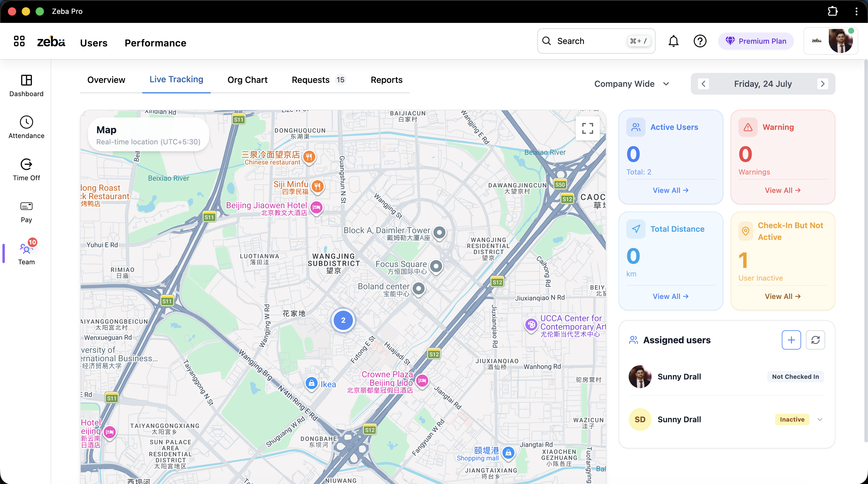The image size is (868, 484).
Task: Click the Ikea shopping pin on map
Action: (x=311, y=383)
